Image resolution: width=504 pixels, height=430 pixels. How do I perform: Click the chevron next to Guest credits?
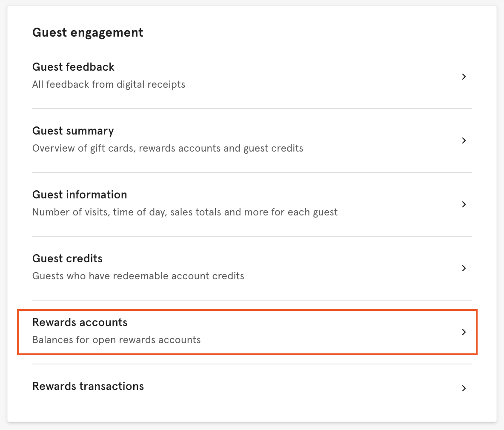point(464,268)
